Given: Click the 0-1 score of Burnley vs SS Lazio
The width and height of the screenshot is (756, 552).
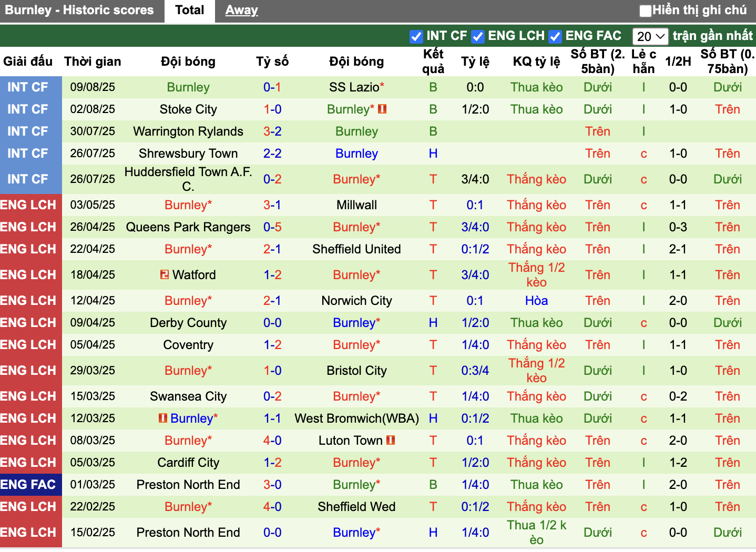Looking at the screenshot, I should (272, 87).
